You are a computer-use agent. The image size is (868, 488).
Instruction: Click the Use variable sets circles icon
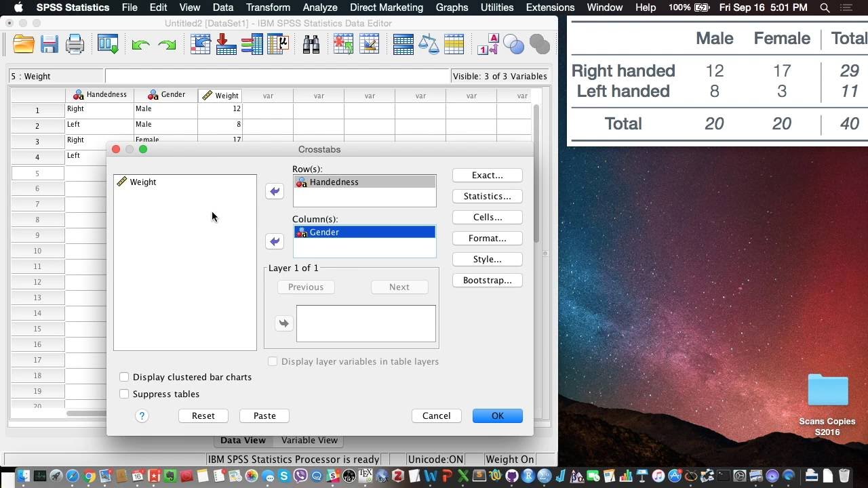coord(514,45)
